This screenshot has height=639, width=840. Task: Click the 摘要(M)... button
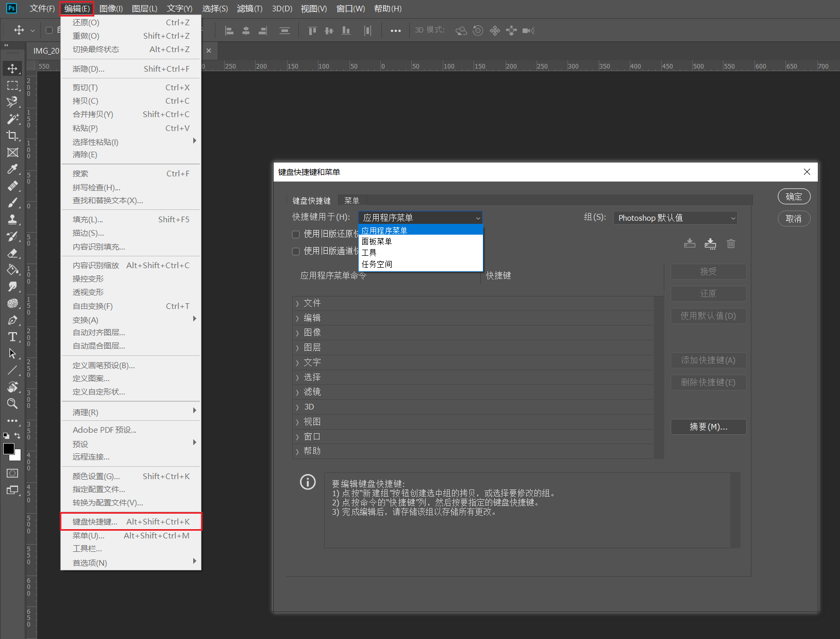coord(708,427)
